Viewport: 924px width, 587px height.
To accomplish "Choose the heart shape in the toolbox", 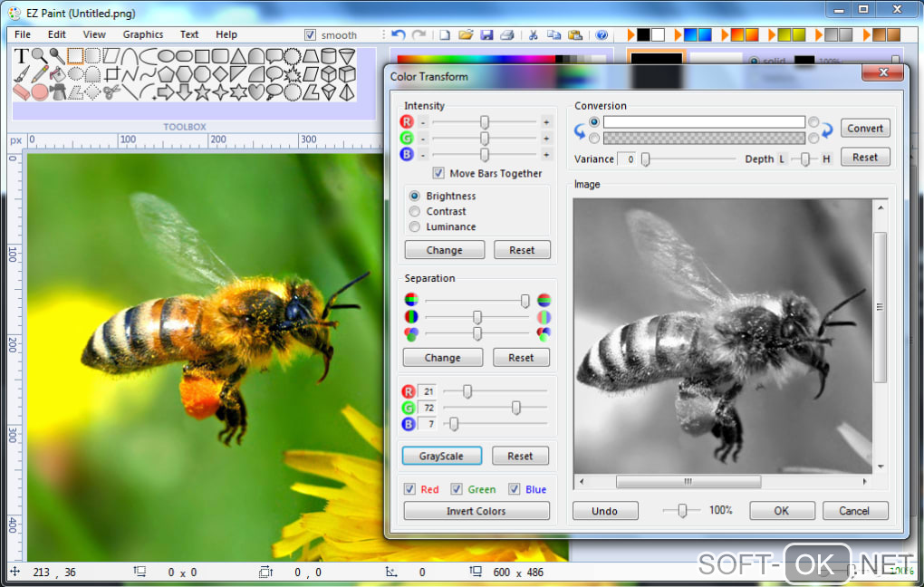I will pos(255,91).
